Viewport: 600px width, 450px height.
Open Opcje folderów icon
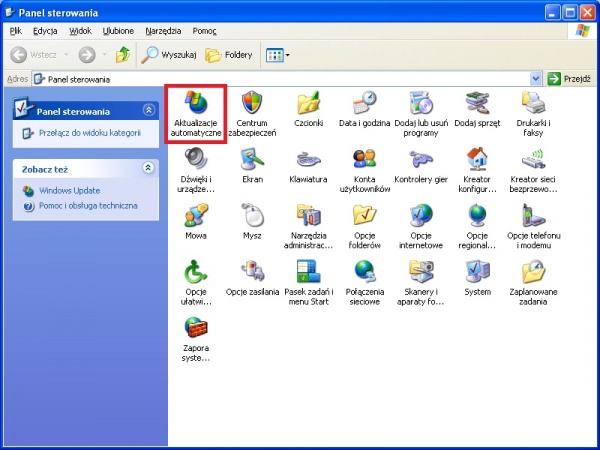(x=364, y=226)
